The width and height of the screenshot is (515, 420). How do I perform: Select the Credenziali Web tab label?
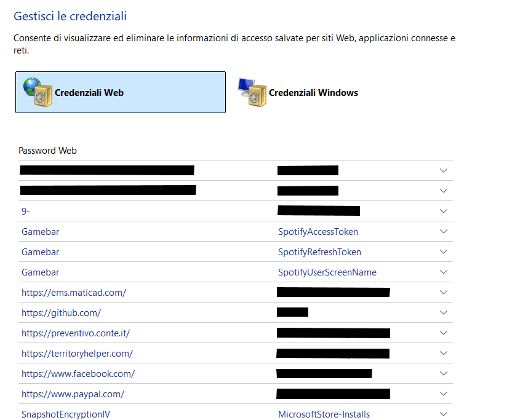coord(89,93)
